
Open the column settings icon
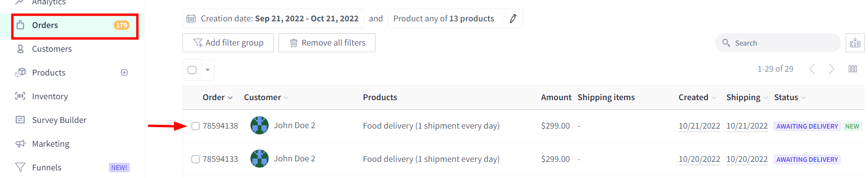(x=853, y=69)
